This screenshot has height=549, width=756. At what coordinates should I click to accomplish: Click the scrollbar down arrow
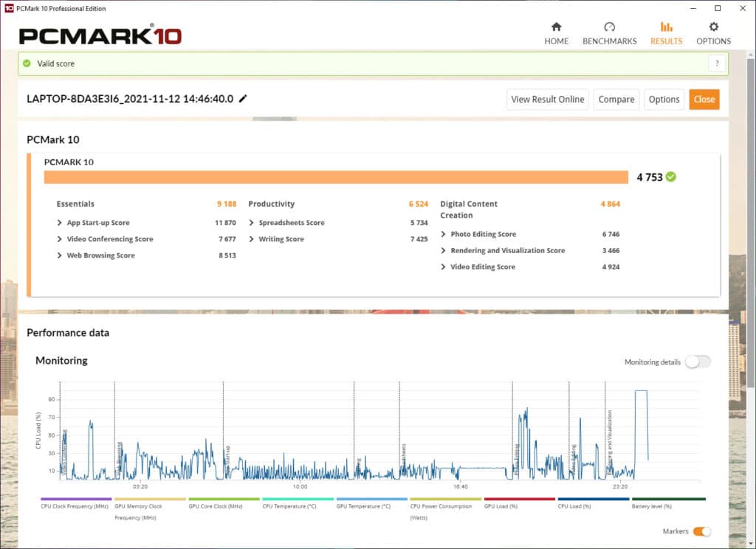point(750,543)
